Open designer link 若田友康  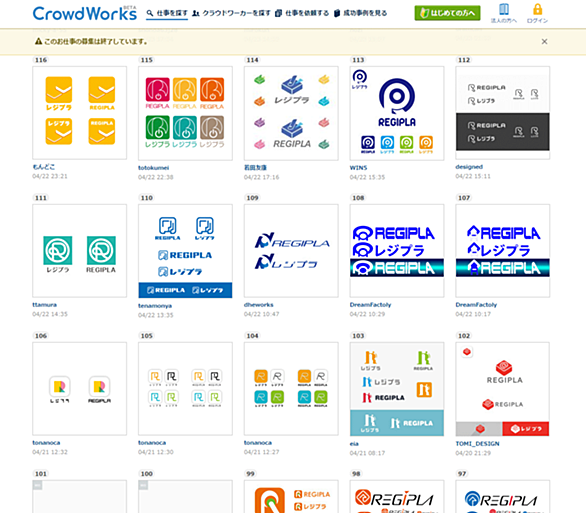point(255,168)
